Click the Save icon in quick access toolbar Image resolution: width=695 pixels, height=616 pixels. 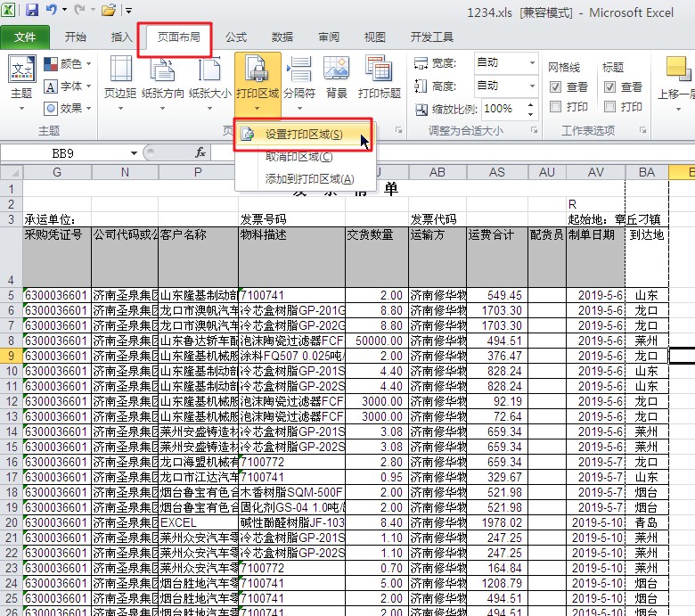click(32, 10)
